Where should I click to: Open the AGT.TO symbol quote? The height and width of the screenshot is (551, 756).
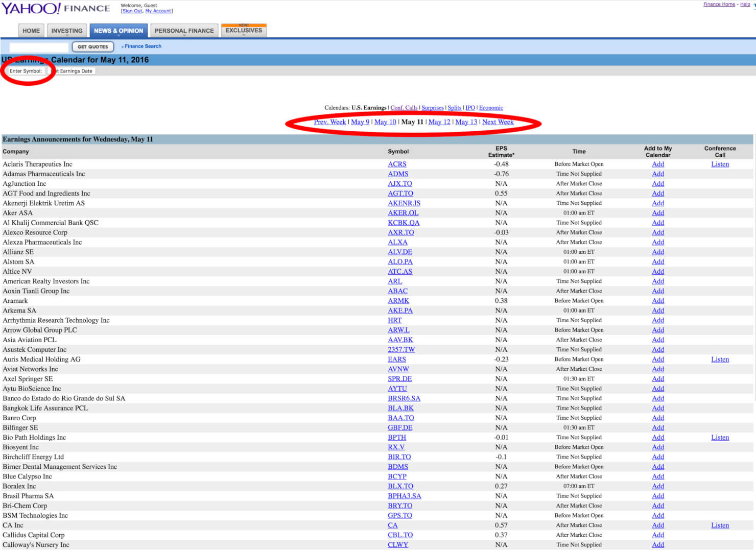click(400, 194)
